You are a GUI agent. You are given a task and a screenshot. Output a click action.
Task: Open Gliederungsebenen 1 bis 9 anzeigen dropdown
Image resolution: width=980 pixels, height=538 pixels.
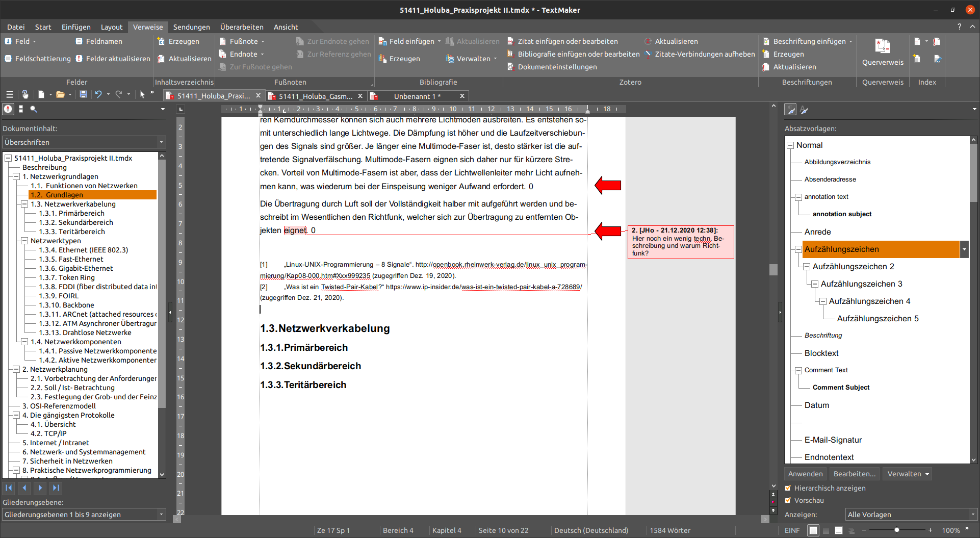(x=84, y=515)
